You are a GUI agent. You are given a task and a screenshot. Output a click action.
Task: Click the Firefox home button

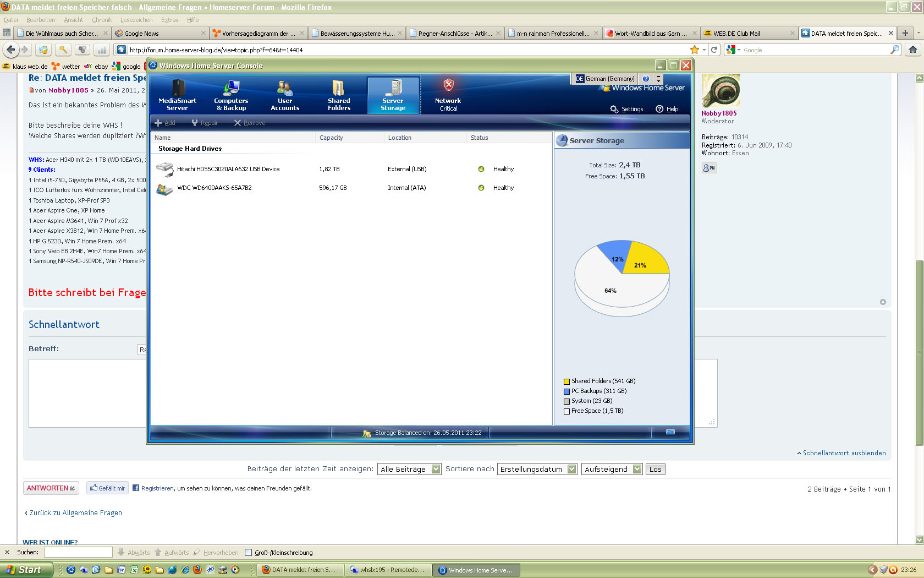coord(913,50)
